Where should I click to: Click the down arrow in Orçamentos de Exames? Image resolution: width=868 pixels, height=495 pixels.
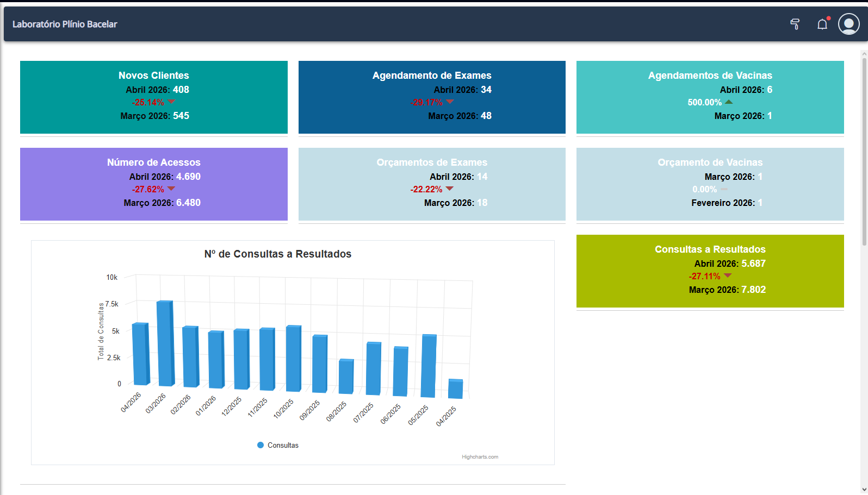coord(450,189)
